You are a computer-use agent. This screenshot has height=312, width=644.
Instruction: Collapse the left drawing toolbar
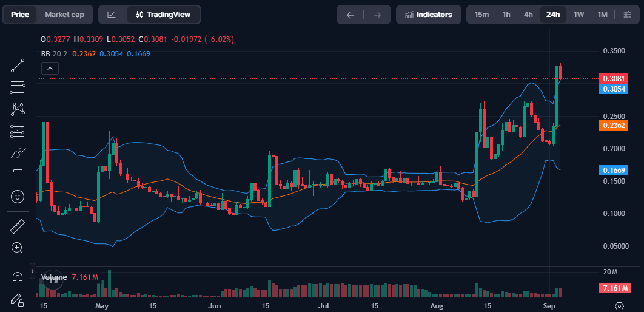click(33, 271)
